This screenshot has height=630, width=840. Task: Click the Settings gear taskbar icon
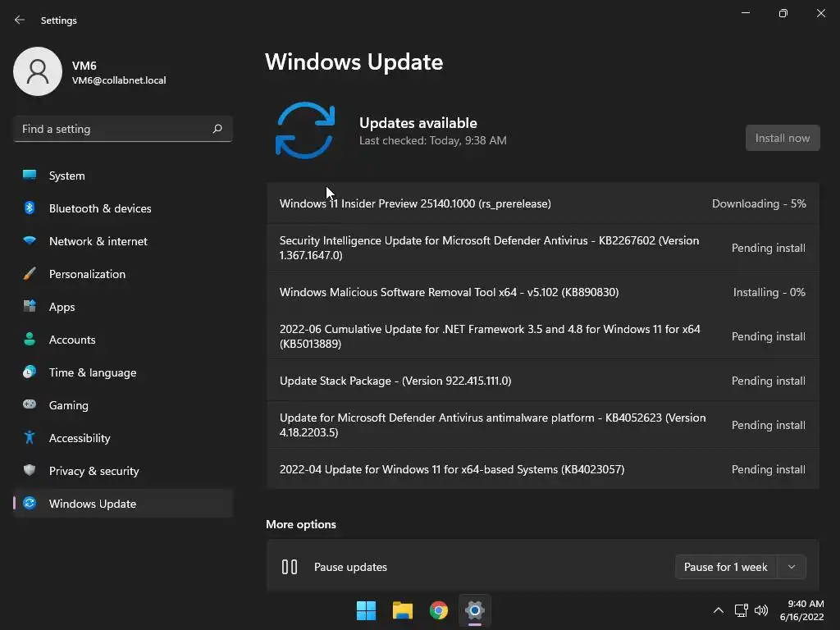[475, 610]
